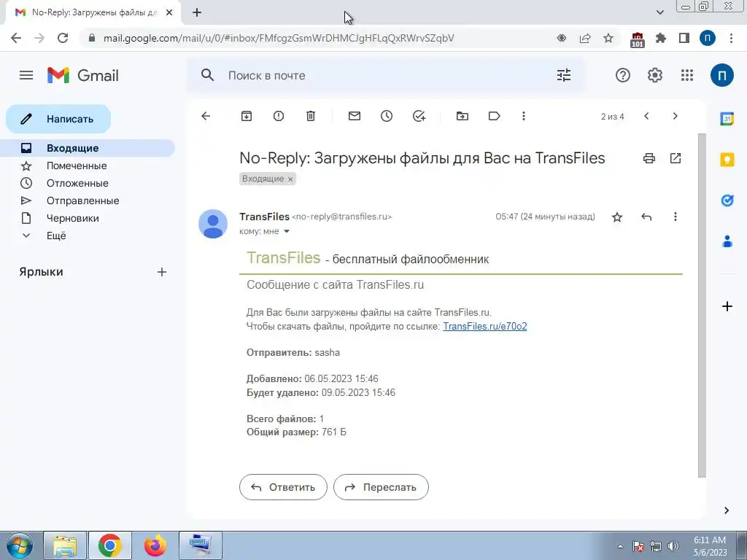The height and width of the screenshot is (560, 747).
Task: Click in the Поиск в почте field
Action: point(386,75)
